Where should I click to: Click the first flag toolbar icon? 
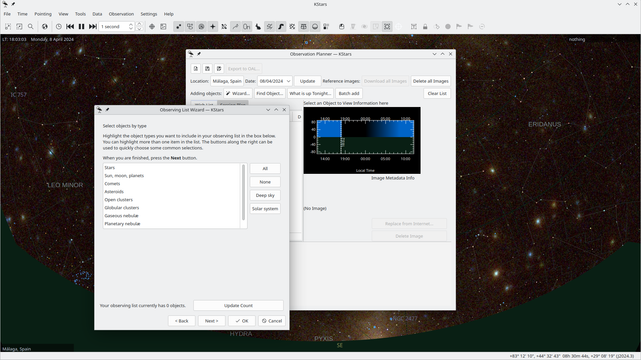pos(459,27)
